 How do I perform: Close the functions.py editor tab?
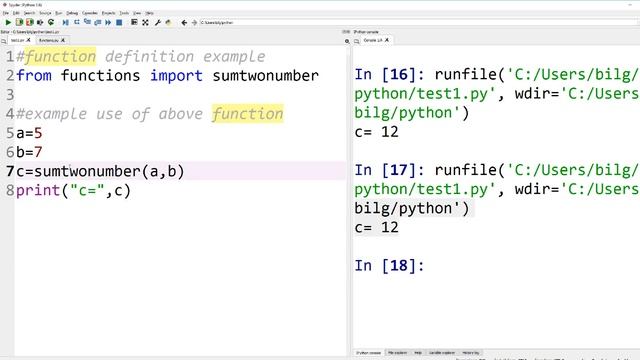(x=63, y=40)
